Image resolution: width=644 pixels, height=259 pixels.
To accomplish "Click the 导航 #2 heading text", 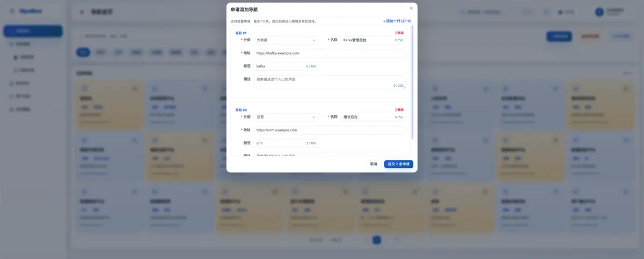I will click(241, 109).
